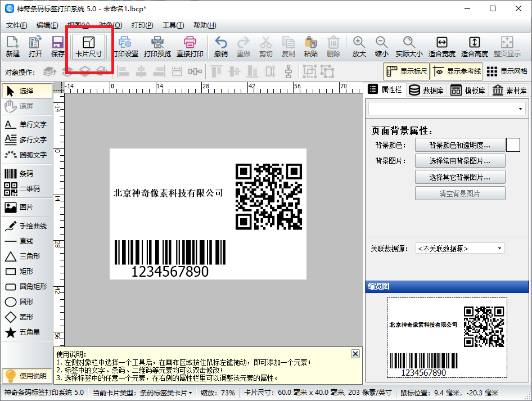This screenshot has height=401, width=532.
Task: Open the 文件(F) menu
Action: pyautogui.click(x=17, y=25)
